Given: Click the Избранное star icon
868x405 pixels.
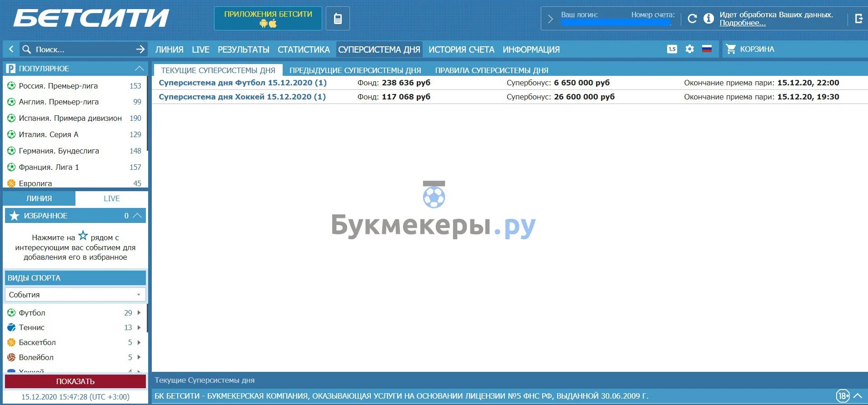Looking at the screenshot, I should click(x=15, y=216).
